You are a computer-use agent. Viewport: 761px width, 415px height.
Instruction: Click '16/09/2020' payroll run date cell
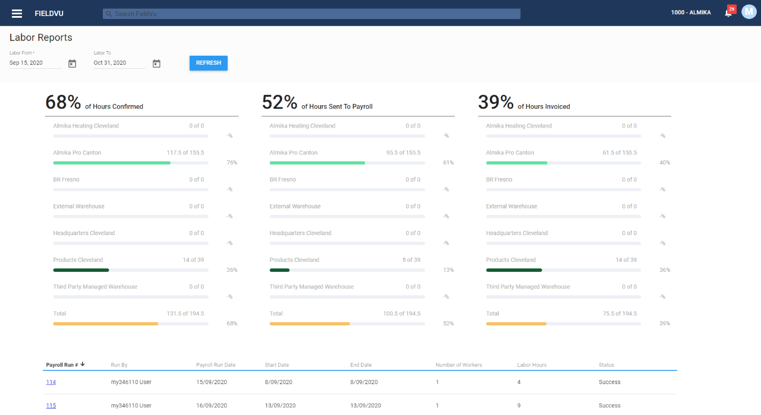(212, 405)
